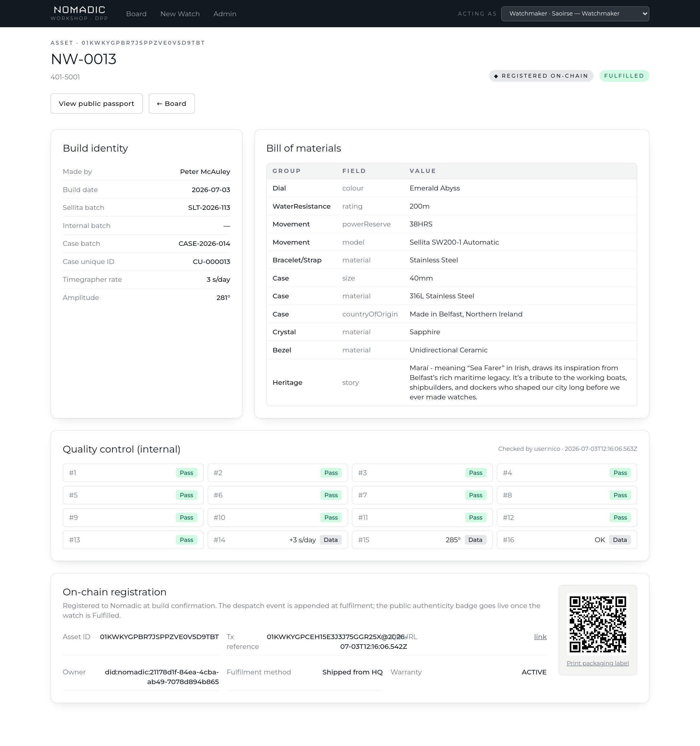This screenshot has height=746, width=700.
Task: Open the QR URL link
Action: point(540,637)
